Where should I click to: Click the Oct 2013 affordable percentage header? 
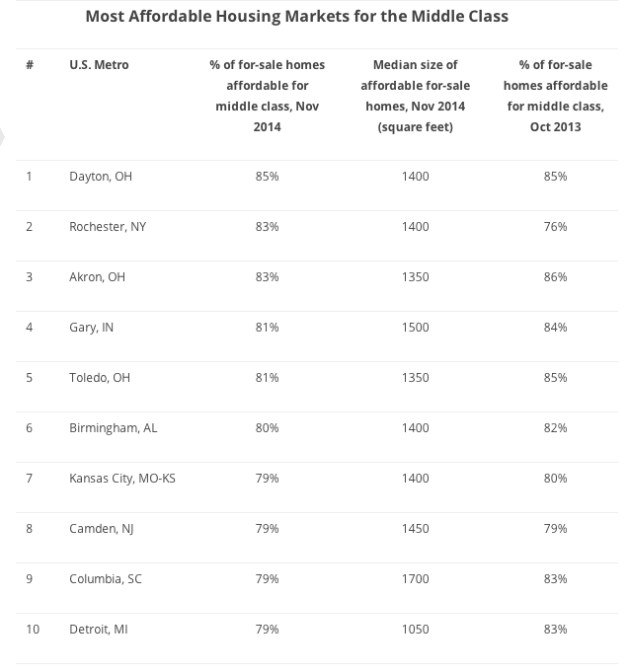(557, 96)
